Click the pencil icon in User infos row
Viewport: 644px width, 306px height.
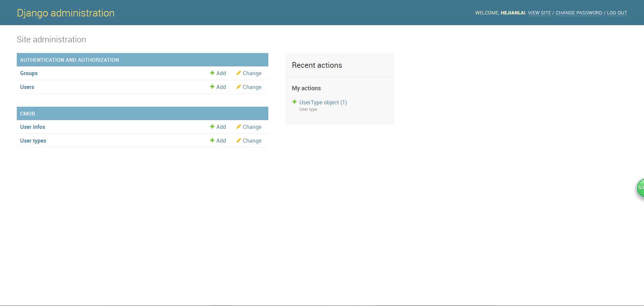click(x=238, y=126)
